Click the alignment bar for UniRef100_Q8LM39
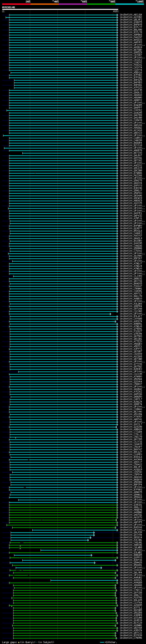Screen dimensions: 146x644 coord(53,533)
